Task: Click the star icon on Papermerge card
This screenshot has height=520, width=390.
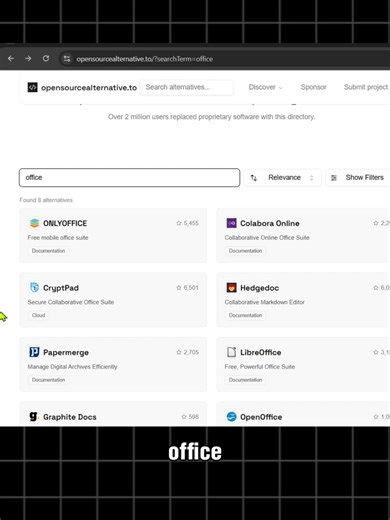Action: pos(179,352)
